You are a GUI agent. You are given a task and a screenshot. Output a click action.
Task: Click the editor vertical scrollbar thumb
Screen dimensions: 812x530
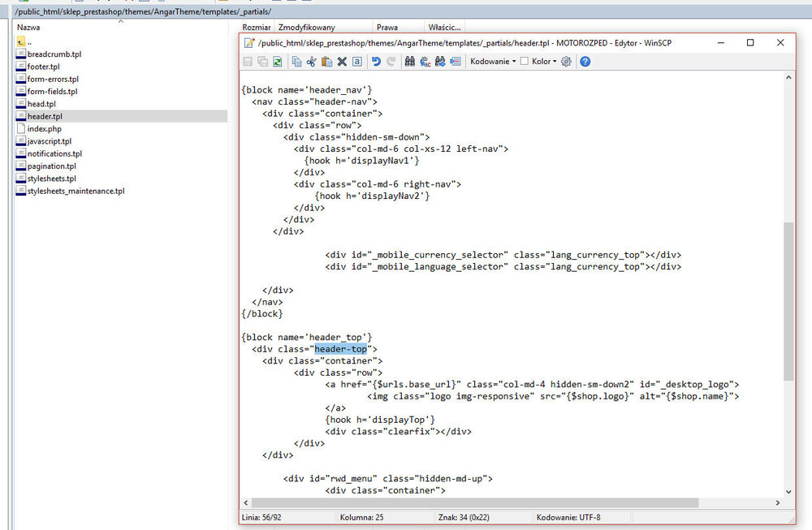[x=788, y=300]
